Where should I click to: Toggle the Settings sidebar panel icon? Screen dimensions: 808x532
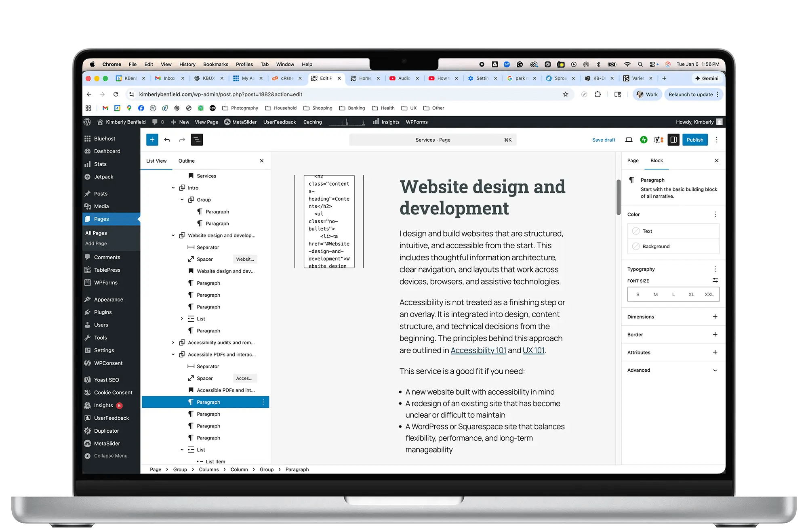tap(673, 140)
